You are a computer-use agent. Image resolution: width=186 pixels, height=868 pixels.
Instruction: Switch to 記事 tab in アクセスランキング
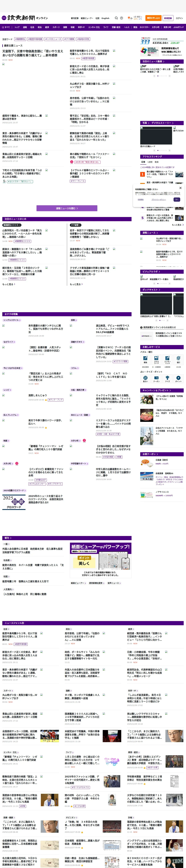point(143,162)
